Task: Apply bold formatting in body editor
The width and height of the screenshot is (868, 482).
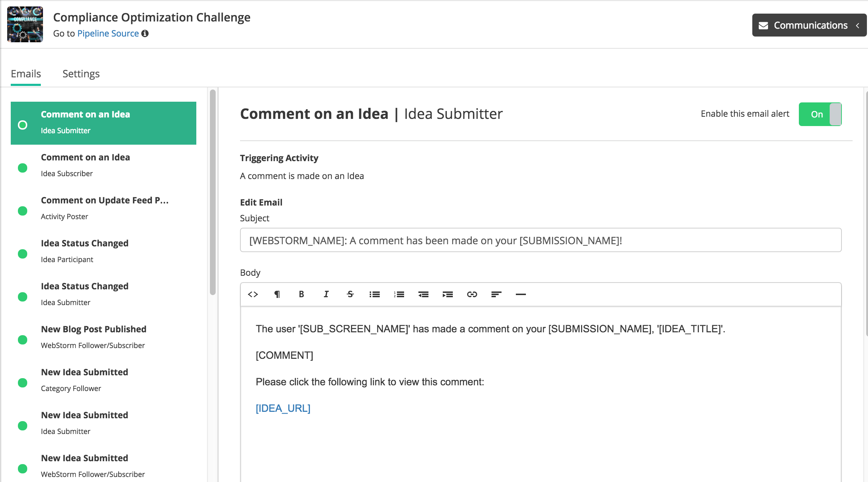Action: point(301,294)
